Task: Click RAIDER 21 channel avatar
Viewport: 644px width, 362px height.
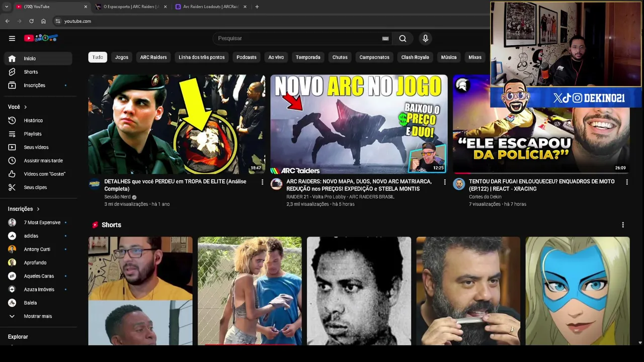Action: 276,184
